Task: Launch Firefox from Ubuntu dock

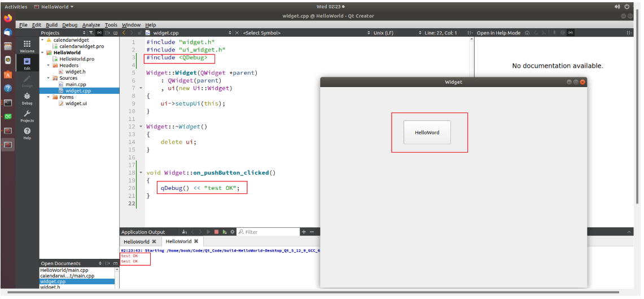Action: (8, 18)
